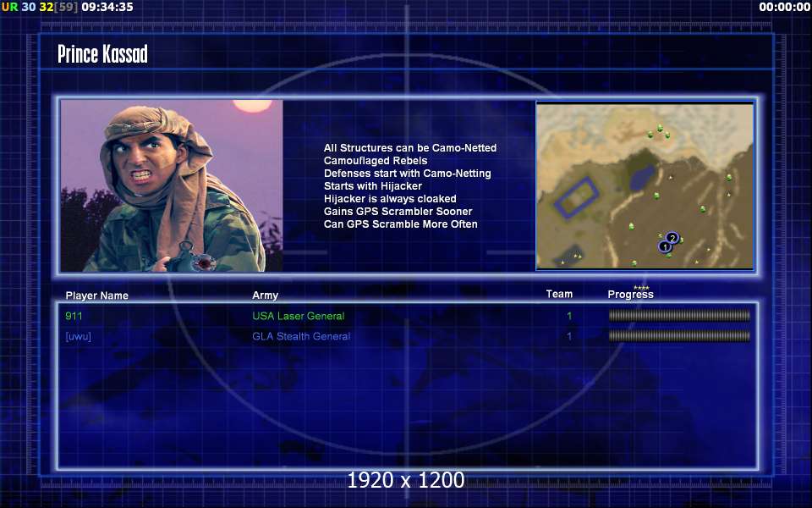Click the 09:34:35 clock readout
Viewport: 812px width, 508px height.
click(107, 8)
